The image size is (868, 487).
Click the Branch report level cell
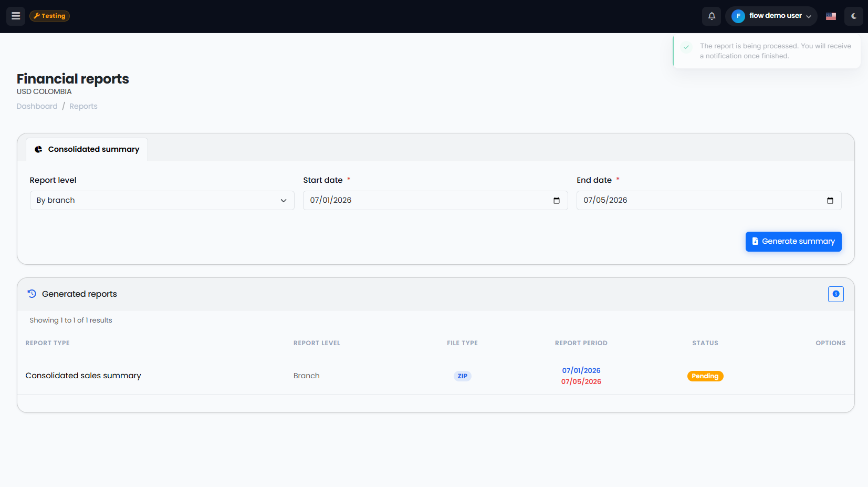tap(307, 376)
